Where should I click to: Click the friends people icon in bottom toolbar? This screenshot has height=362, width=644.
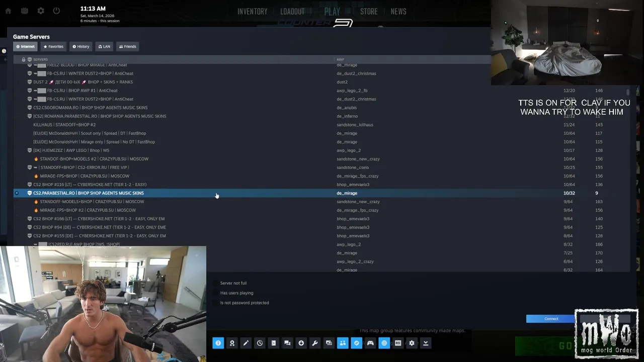pyautogui.click(x=343, y=343)
